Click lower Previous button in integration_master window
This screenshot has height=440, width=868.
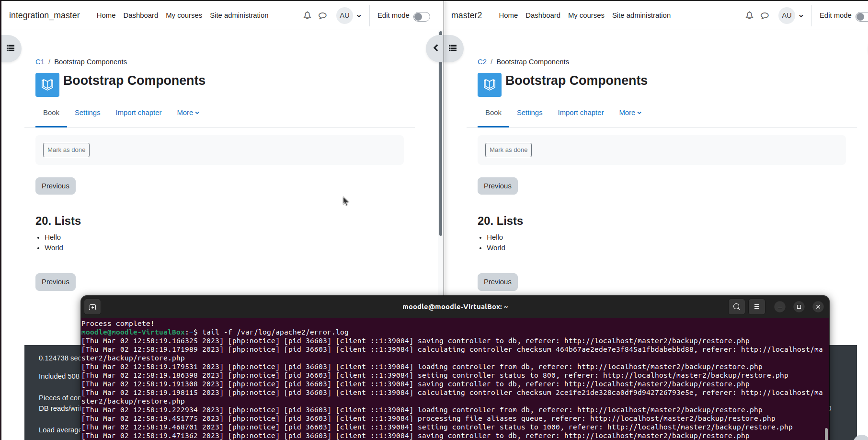[56, 282]
